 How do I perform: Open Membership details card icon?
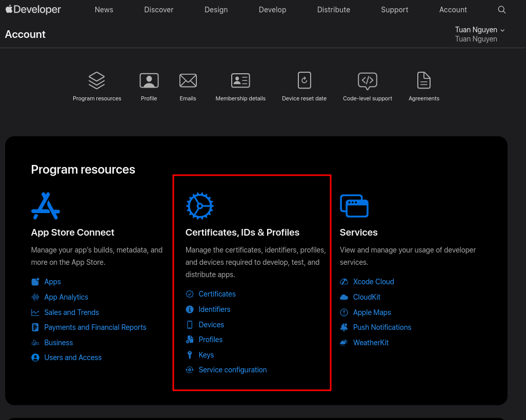[240, 80]
